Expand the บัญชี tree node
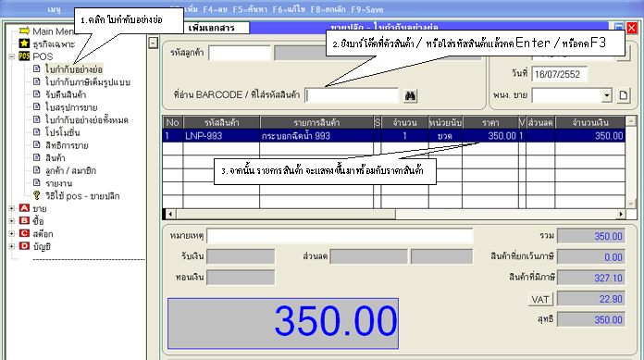The width and height of the screenshot is (644, 360). (x=11, y=246)
